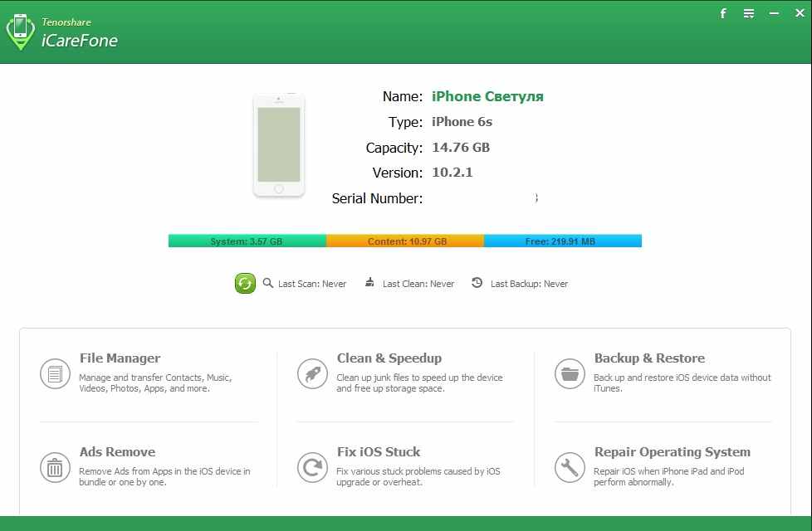The width and height of the screenshot is (812, 531).
Task: Open Repair Operating System title
Action: (673, 452)
